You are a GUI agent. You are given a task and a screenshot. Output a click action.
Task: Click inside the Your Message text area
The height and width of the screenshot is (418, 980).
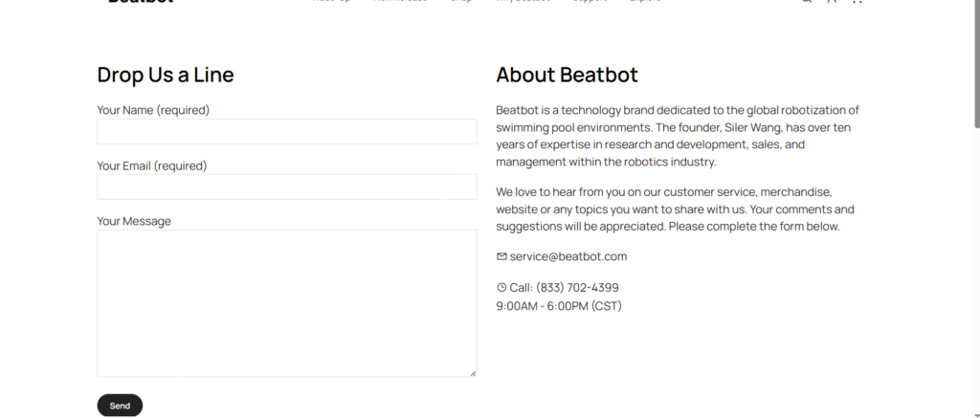(x=287, y=303)
